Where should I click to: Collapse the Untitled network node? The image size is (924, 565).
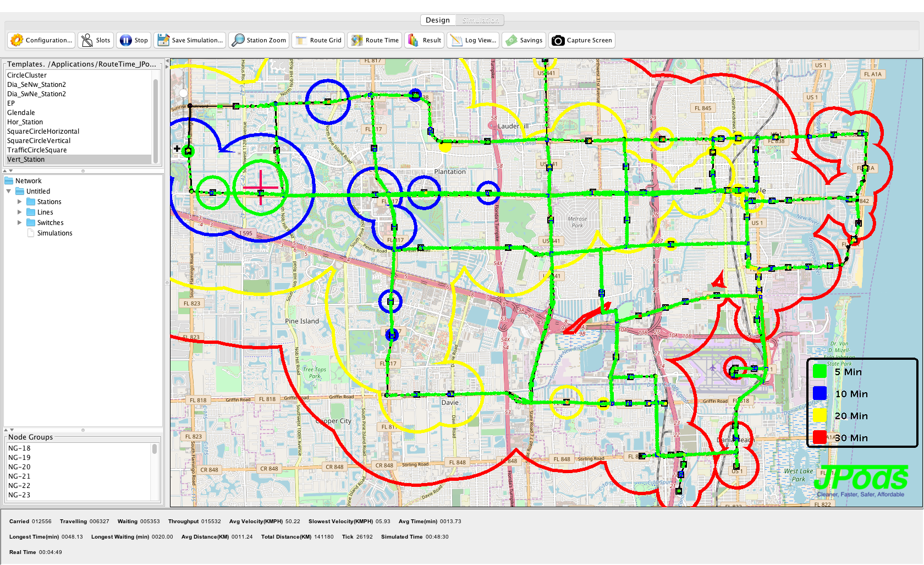coord(9,191)
